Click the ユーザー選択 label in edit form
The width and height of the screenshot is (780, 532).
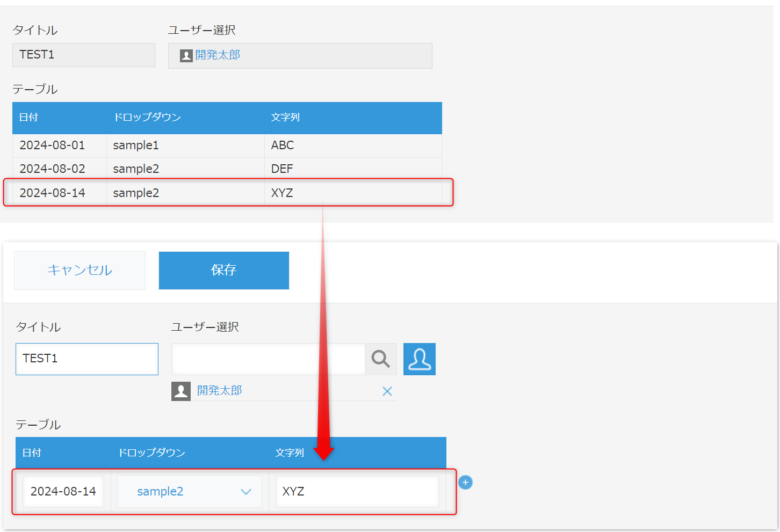coord(205,327)
